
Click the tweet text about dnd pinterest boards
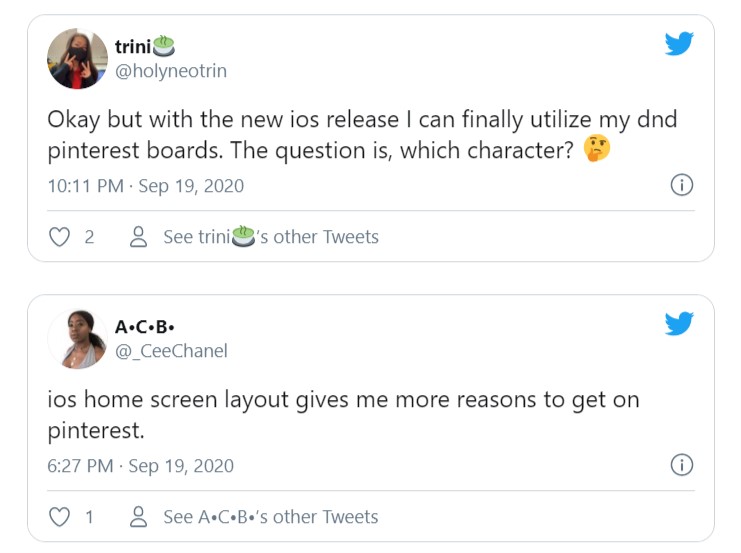pyautogui.click(x=362, y=135)
